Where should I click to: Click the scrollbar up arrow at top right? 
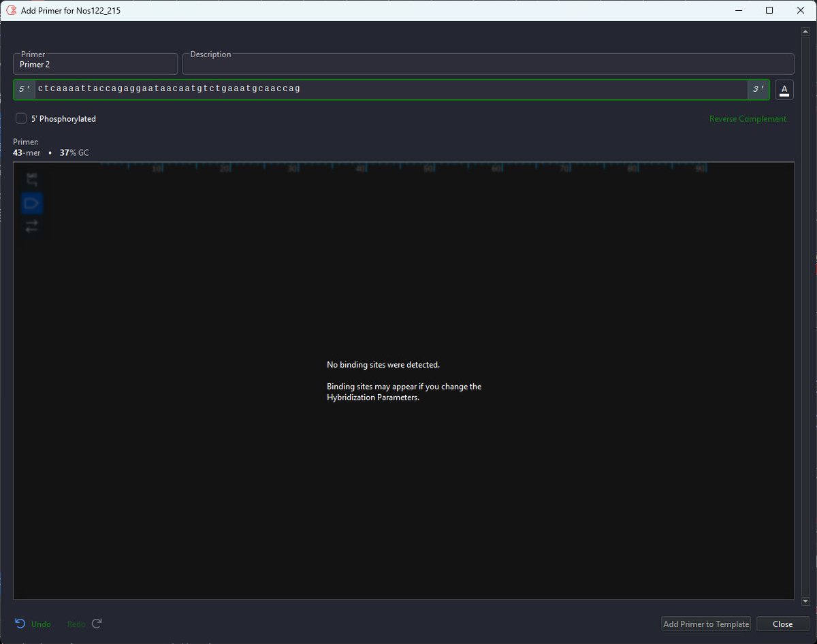click(806, 31)
